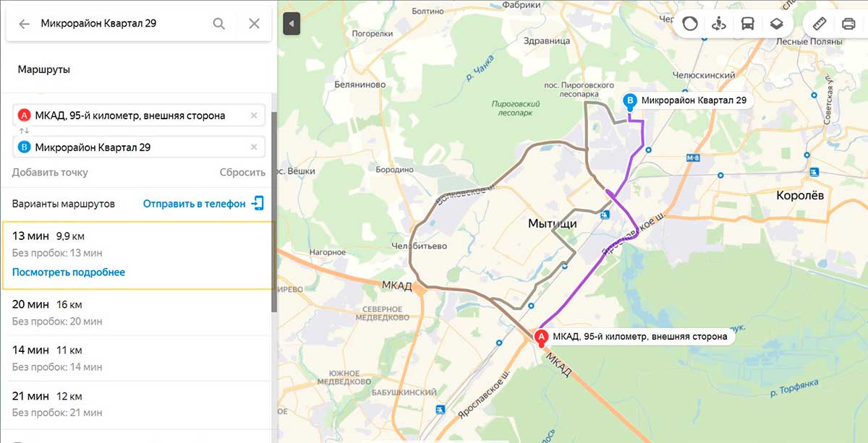
Task: Focus the search field containing Микрорайон Квартал 29
Action: (123, 24)
